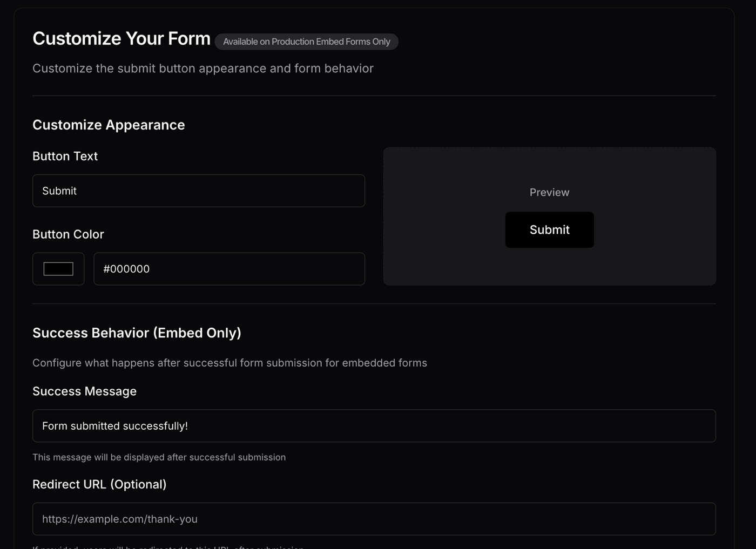Click the 'Available on Production Embed Forms Only' badge
Image resolution: width=756 pixels, height=549 pixels.
[306, 42]
